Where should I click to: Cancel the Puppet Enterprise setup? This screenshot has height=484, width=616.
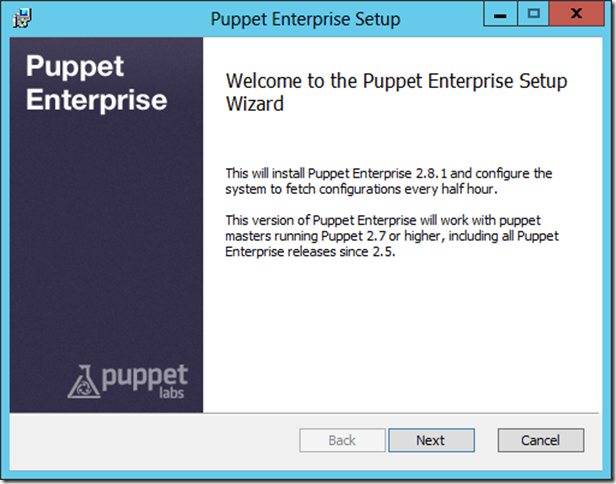pos(541,440)
